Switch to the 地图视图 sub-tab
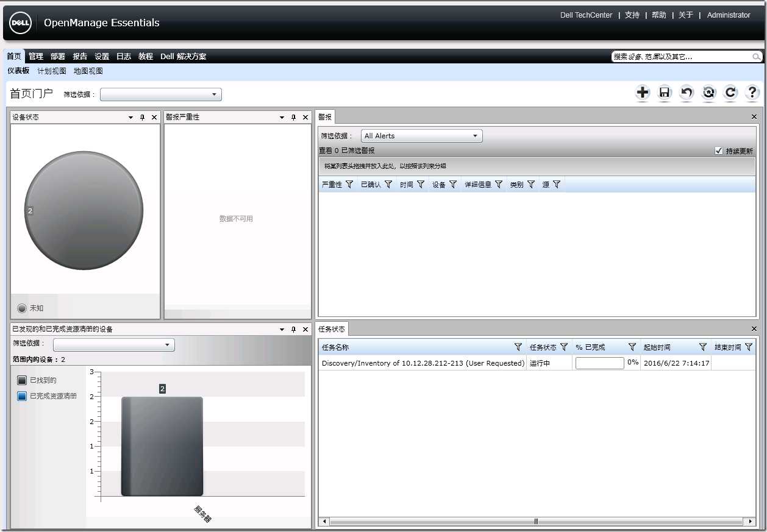Viewport: 767px width, 532px height. coord(88,71)
